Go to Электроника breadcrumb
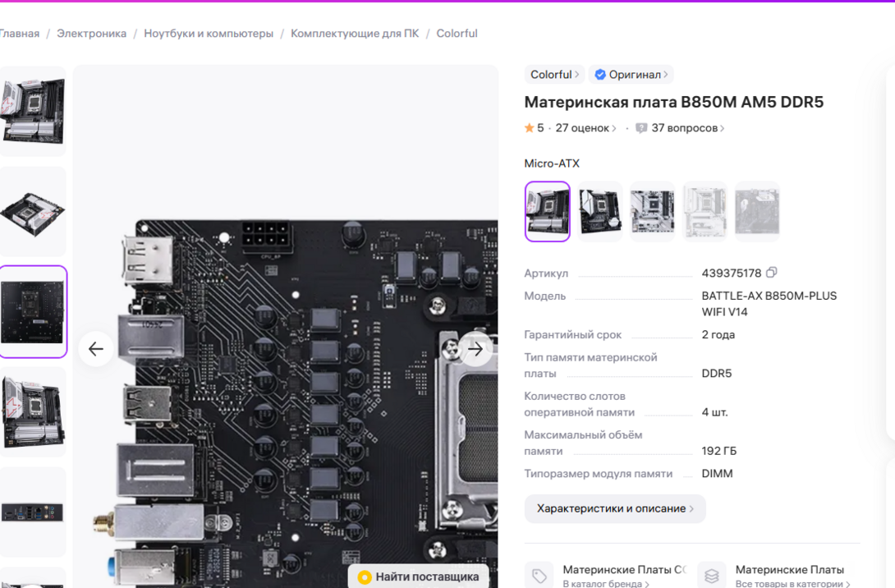The image size is (895, 588). click(91, 34)
